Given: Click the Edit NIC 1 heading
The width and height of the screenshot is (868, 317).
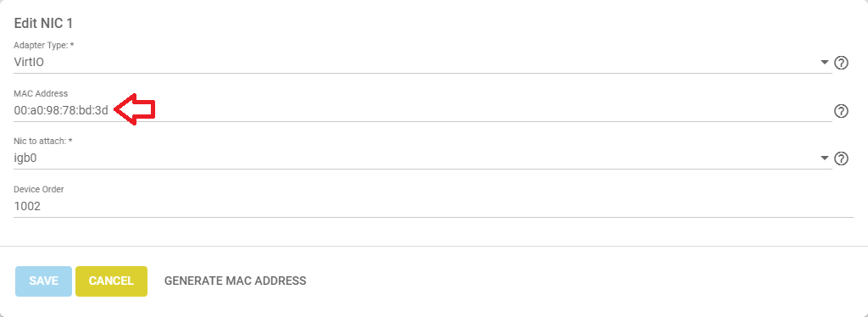Looking at the screenshot, I should tap(43, 23).
